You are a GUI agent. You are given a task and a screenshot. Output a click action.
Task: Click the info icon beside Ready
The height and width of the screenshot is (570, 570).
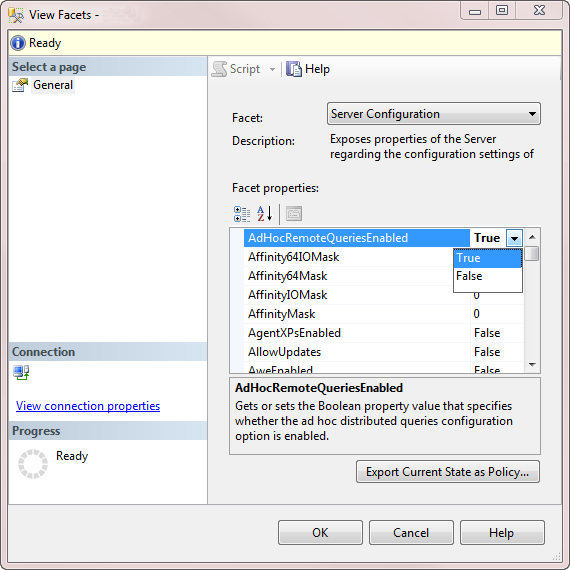18,43
